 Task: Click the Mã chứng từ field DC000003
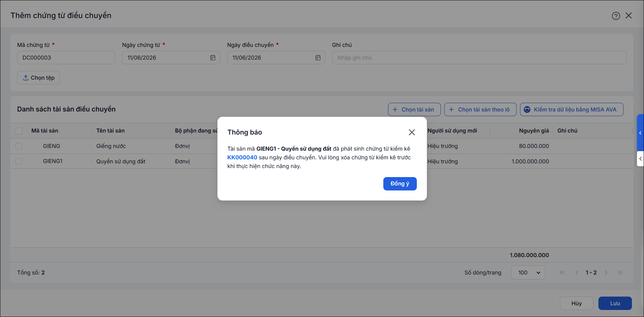point(66,58)
